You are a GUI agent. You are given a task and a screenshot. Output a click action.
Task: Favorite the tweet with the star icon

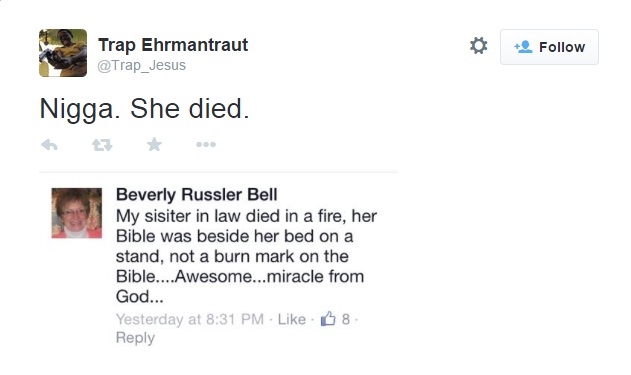point(154,144)
